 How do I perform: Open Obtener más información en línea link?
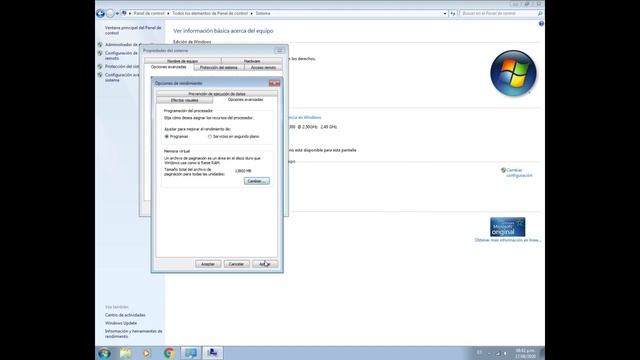tap(507, 240)
